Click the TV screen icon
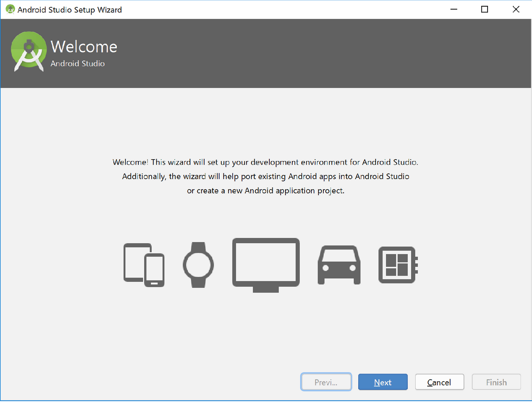Screen dimensions: 532x402 coord(266,265)
